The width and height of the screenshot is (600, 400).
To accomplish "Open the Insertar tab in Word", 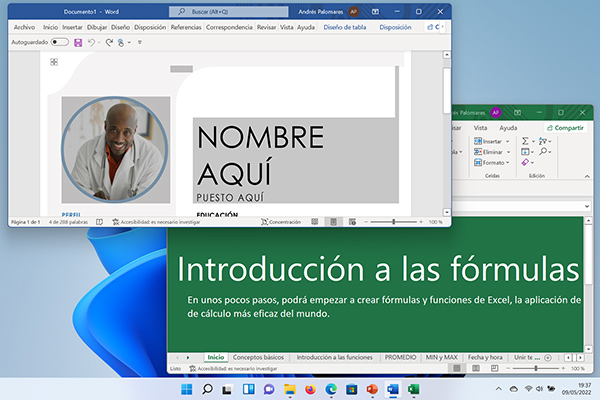I will 72,27.
